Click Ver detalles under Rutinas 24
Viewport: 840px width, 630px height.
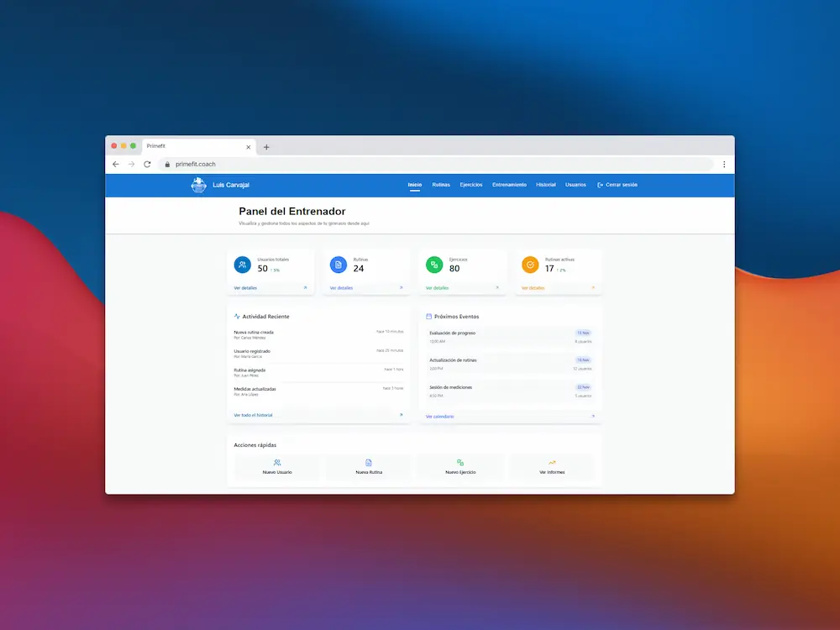point(341,288)
